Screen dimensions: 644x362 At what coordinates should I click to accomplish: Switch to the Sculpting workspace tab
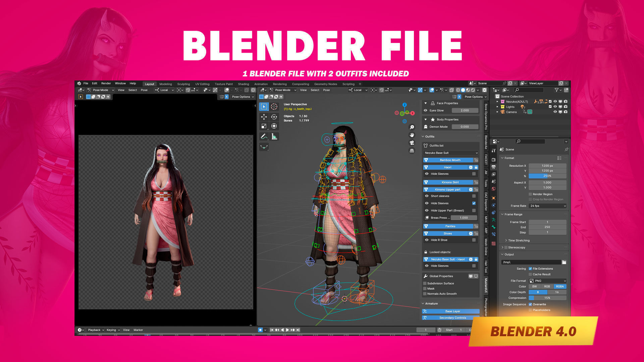[x=183, y=84]
